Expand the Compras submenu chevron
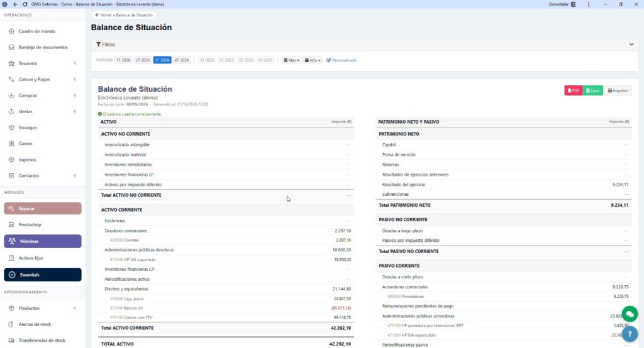The height and width of the screenshot is (348, 644). pos(75,95)
